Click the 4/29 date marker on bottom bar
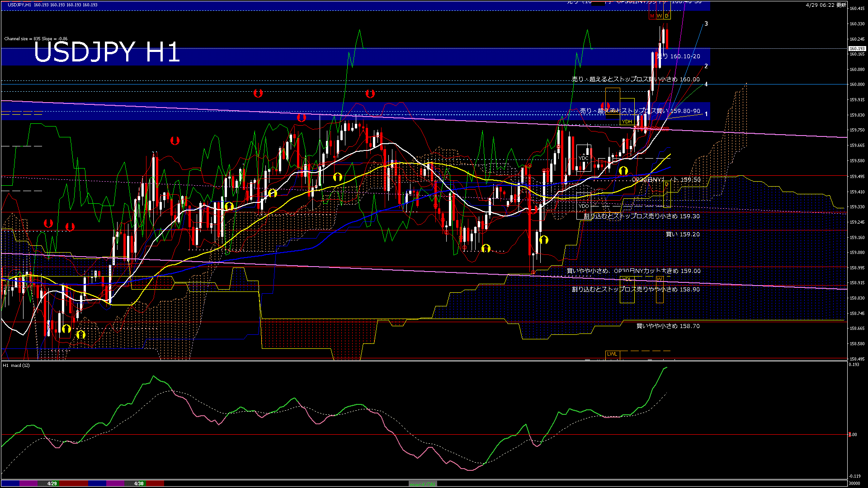 click(52, 483)
